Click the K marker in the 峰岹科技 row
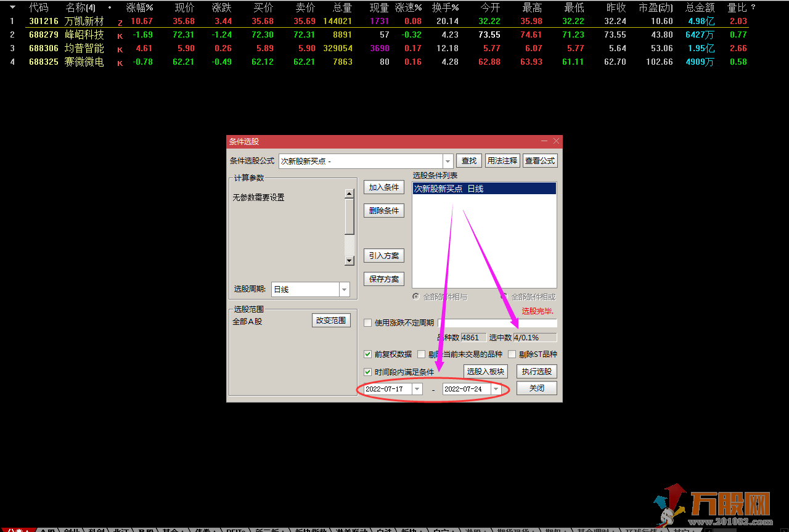 tap(120, 36)
